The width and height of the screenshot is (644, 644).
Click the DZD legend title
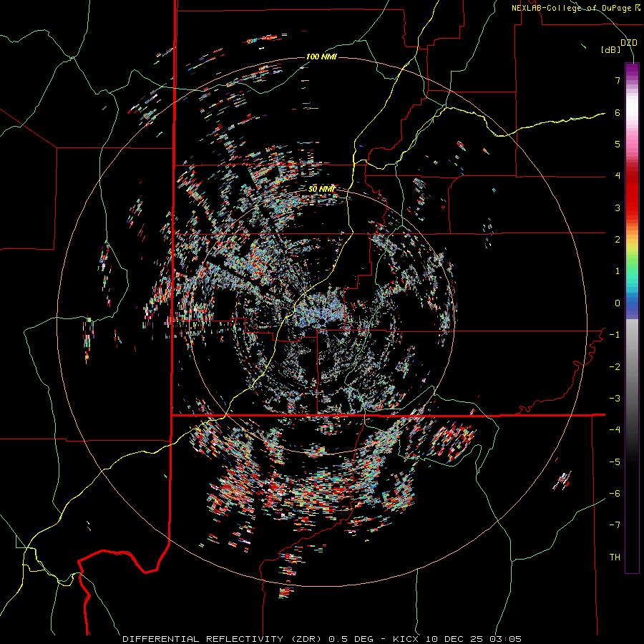(x=628, y=42)
